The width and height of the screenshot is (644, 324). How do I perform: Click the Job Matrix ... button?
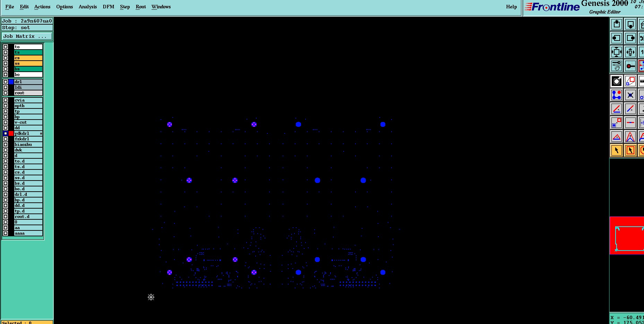[x=27, y=36]
